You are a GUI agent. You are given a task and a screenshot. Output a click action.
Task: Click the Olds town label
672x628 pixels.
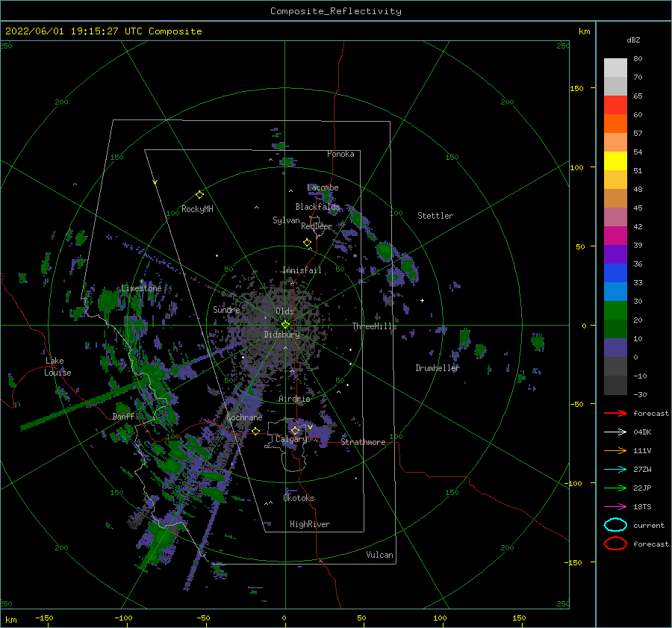click(x=284, y=311)
